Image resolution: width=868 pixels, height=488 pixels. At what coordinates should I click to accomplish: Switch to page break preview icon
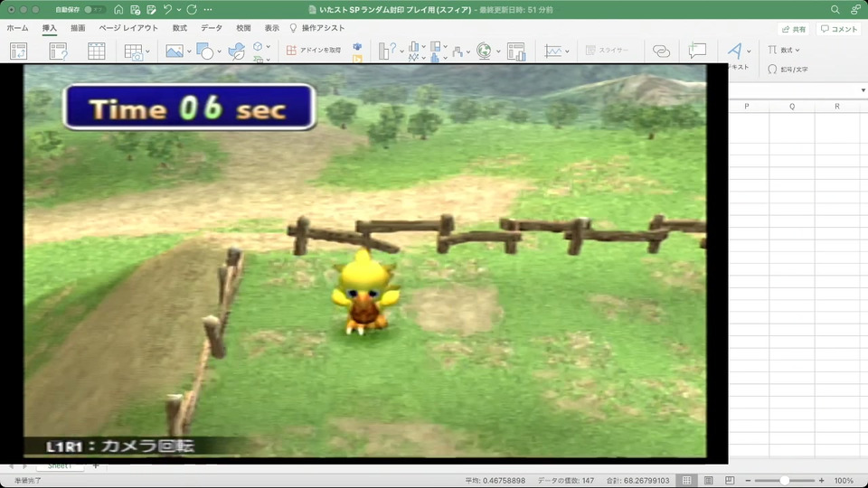730,480
